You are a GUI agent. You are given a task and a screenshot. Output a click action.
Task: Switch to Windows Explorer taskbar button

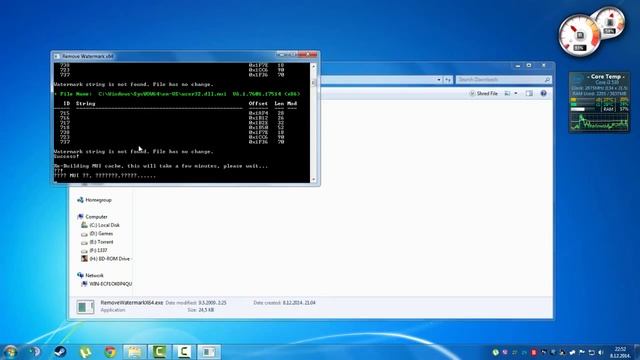[135, 351]
